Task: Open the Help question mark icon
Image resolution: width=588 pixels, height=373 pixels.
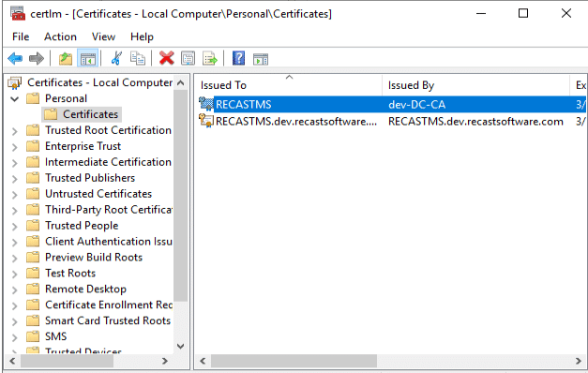Action: 238,58
